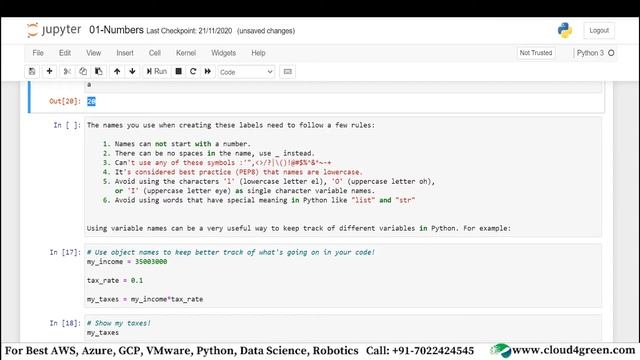Open the Edit menu

(x=64, y=53)
